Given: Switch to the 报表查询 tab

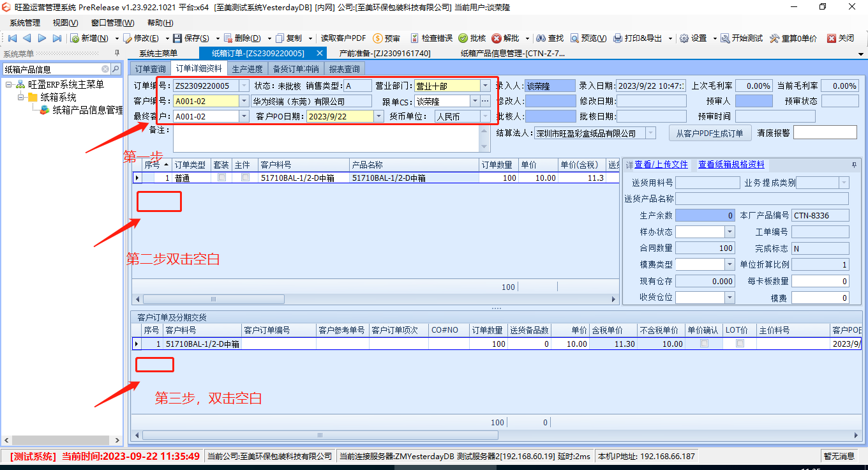Looking at the screenshot, I should point(344,69).
